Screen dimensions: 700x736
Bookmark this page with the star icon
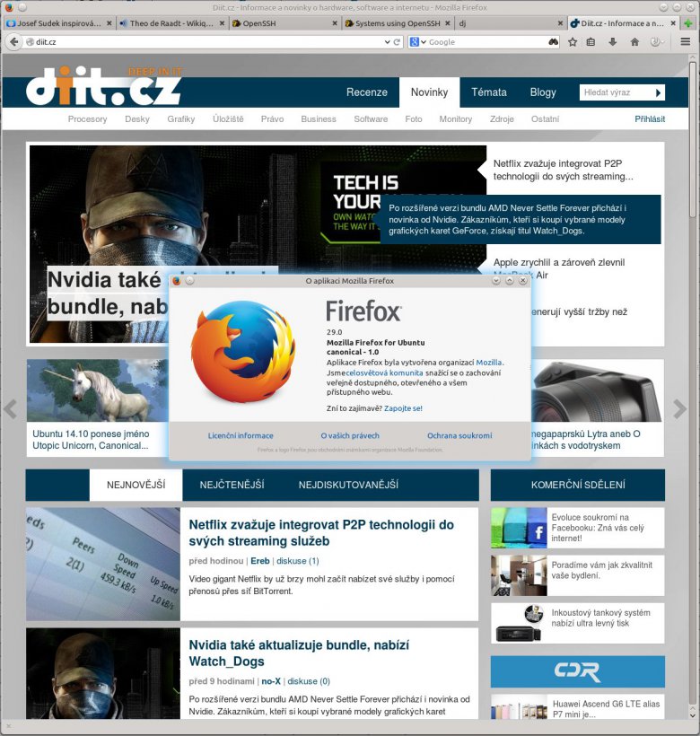pos(573,42)
